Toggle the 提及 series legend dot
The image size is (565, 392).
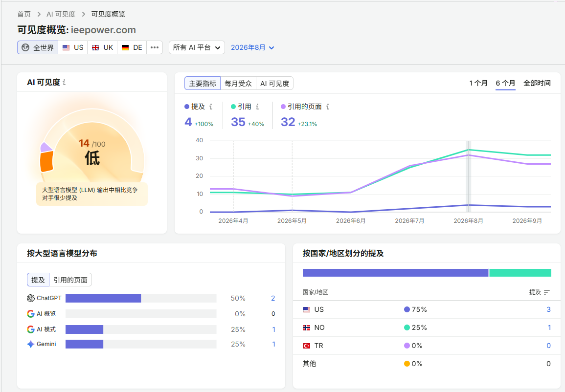[187, 107]
